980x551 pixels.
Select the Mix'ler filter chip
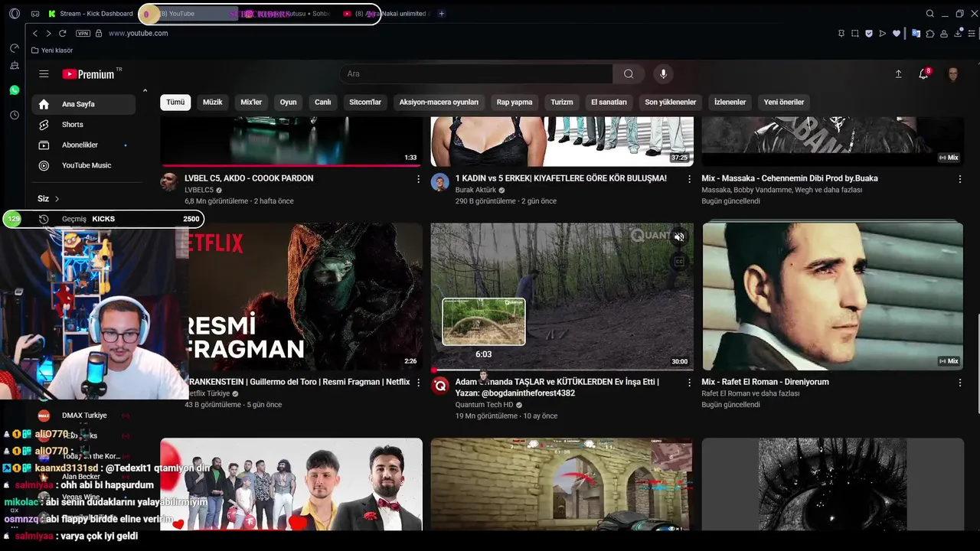click(251, 103)
